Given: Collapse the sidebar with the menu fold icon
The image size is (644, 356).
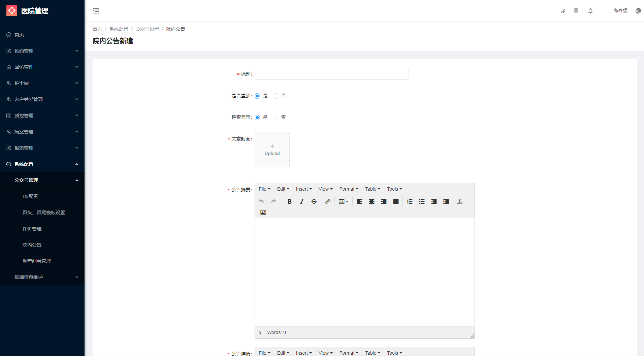Looking at the screenshot, I should point(96,11).
